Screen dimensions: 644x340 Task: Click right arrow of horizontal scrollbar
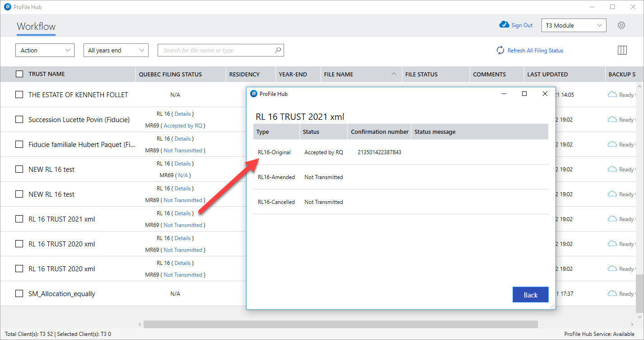[x=632, y=324]
